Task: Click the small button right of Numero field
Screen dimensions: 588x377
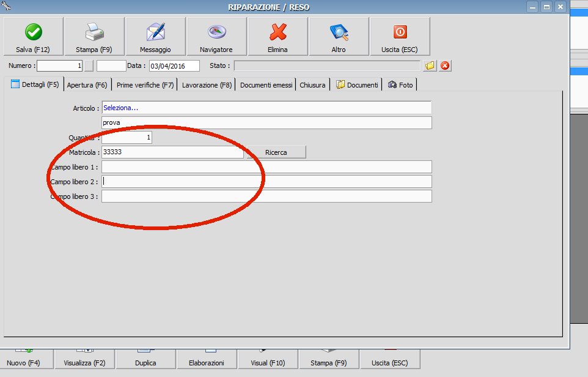Action: click(x=89, y=65)
